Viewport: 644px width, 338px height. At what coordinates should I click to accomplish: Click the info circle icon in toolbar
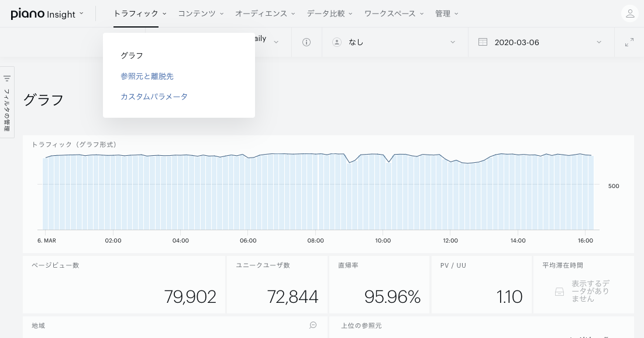coord(306,42)
